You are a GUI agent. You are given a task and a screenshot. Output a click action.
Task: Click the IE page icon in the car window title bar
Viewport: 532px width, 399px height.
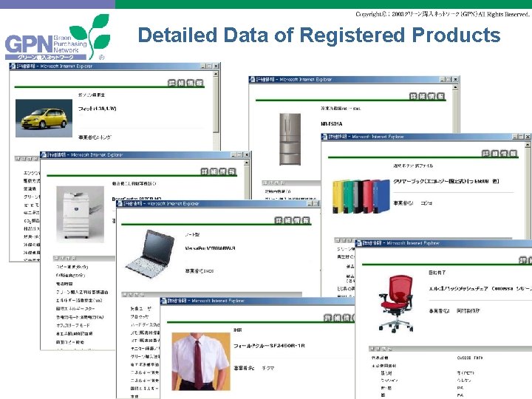tap(13, 66)
